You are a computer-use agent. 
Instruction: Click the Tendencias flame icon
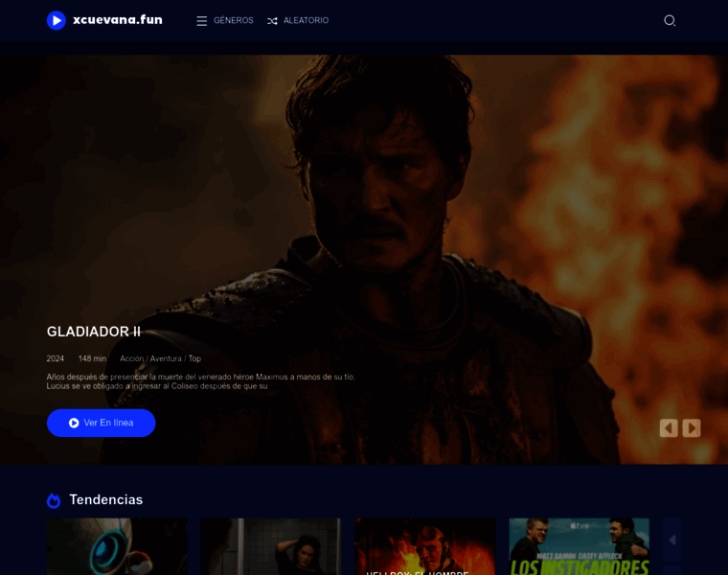click(x=54, y=500)
